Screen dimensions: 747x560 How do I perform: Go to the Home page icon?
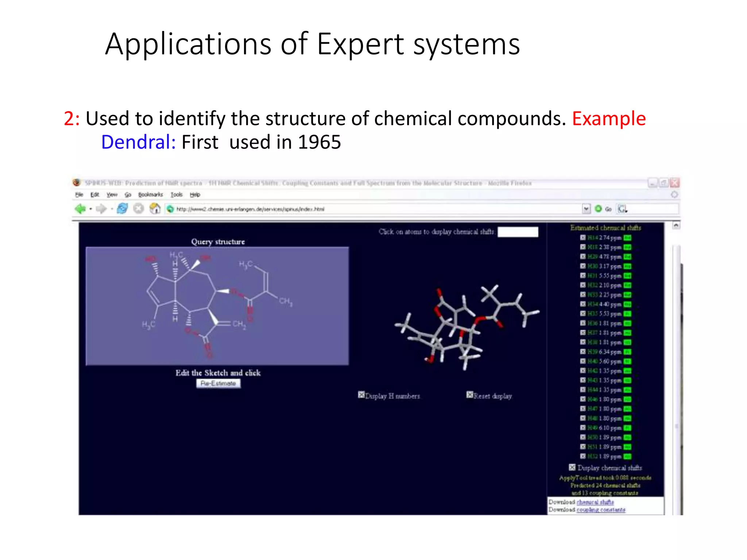[x=155, y=209]
